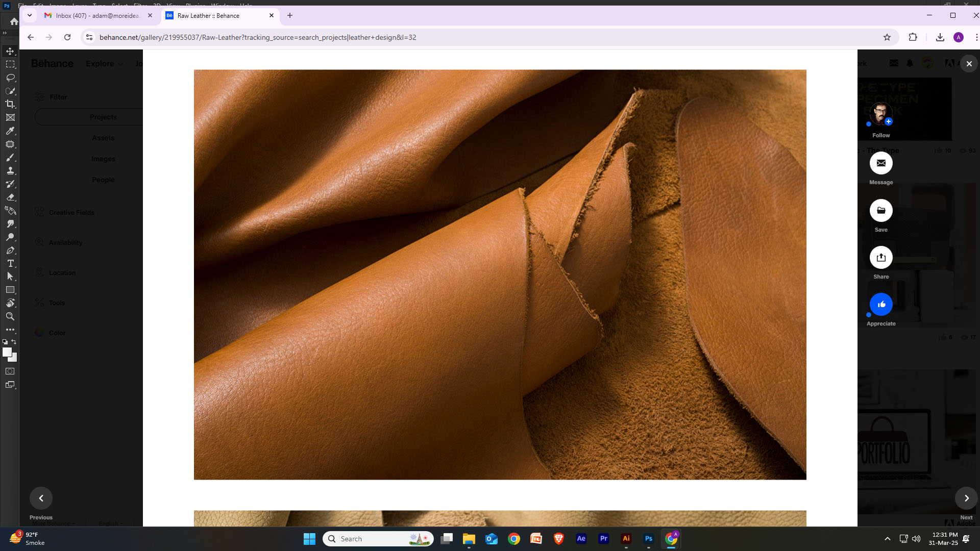Click the foreground color swatch

7,352
